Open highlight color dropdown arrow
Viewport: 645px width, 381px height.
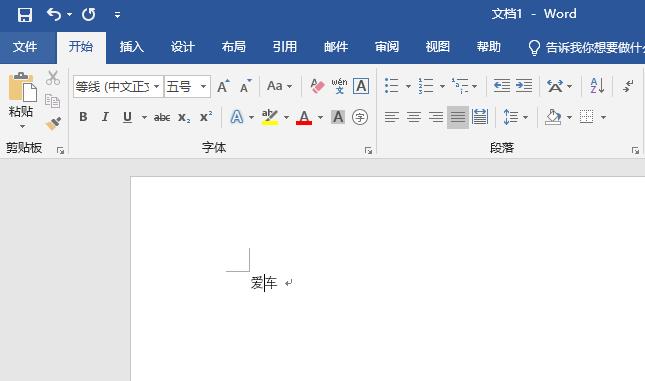286,118
